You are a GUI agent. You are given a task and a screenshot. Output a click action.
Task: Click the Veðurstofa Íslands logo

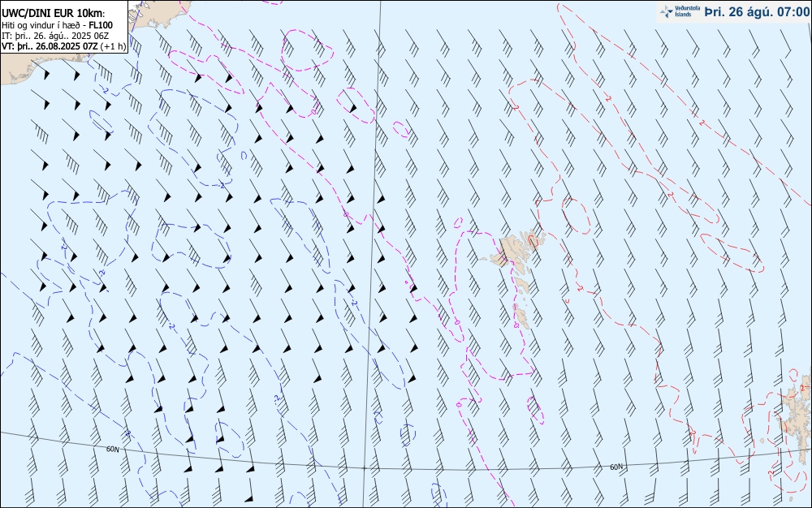(680, 11)
